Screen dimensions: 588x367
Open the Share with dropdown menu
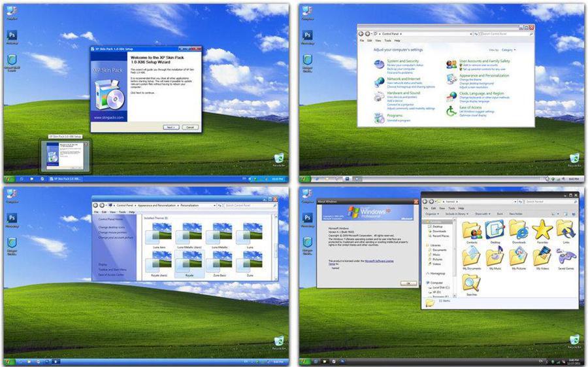pyautogui.click(x=482, y=214)
